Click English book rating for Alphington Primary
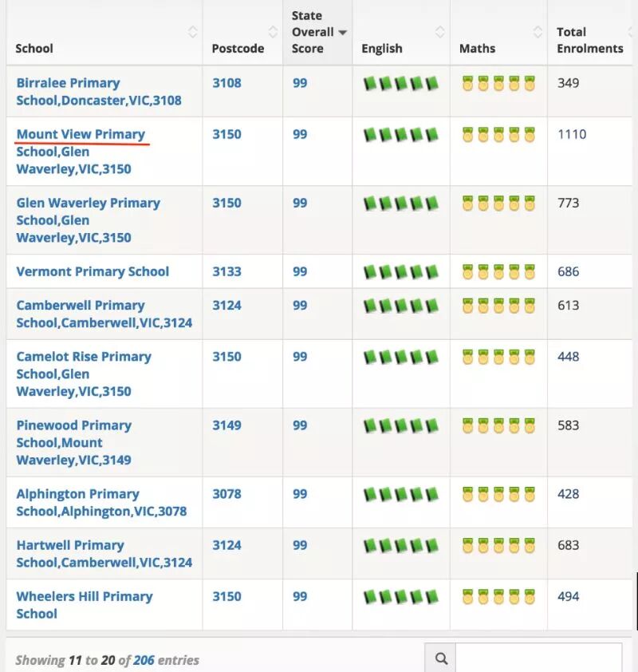 (401, 494)
